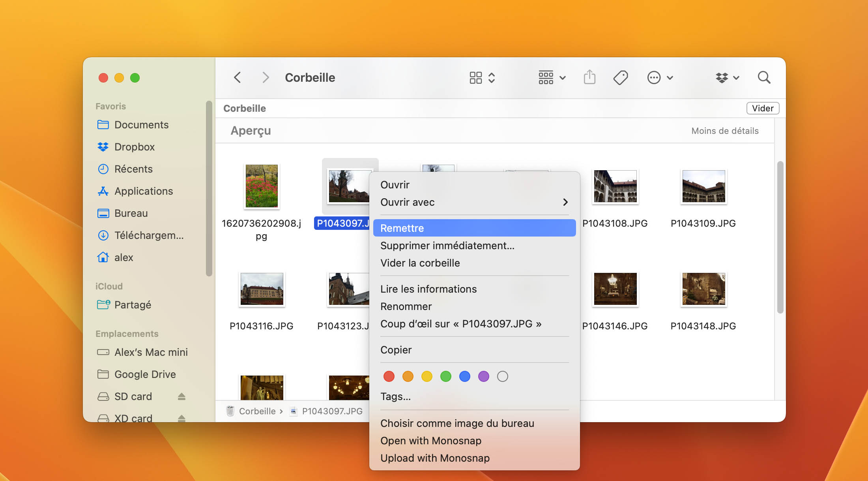The height and width of the screenshot is (481, 868).
Task: Click the Dropbox icon in sidebar
Action: [x=104, y=146]
